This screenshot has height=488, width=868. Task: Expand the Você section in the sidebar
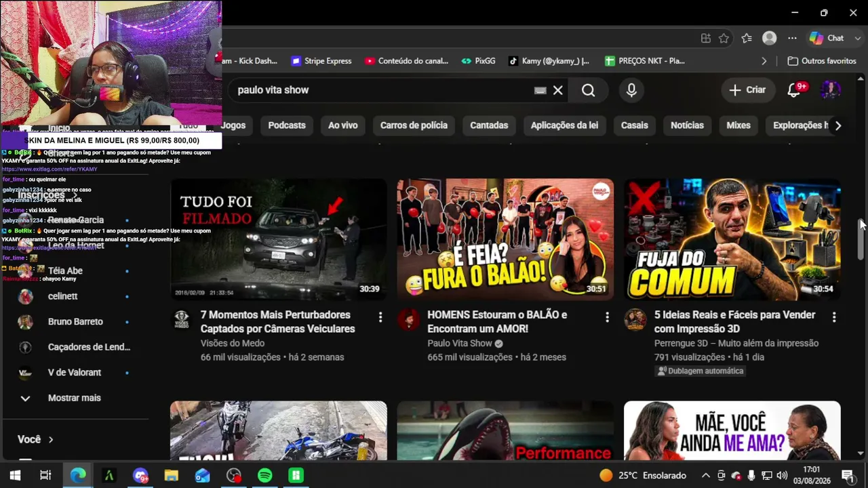pos(35,439)
